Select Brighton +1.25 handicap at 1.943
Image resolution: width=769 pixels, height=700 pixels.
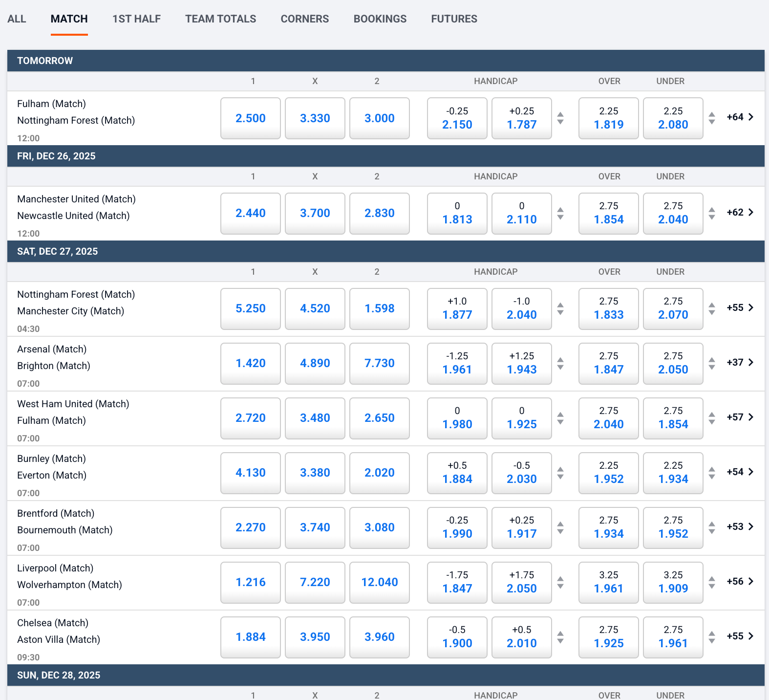[x=522, y=364]
